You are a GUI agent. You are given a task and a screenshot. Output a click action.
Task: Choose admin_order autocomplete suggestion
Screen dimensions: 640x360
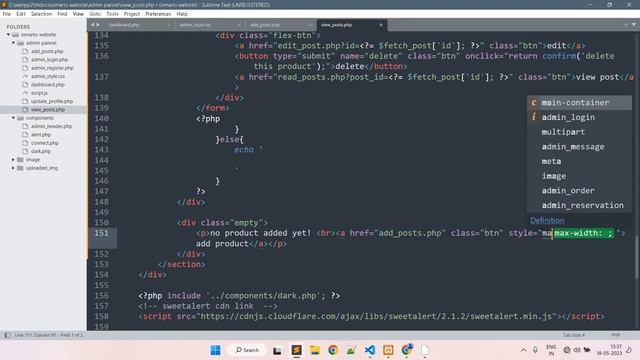(579, 191)
